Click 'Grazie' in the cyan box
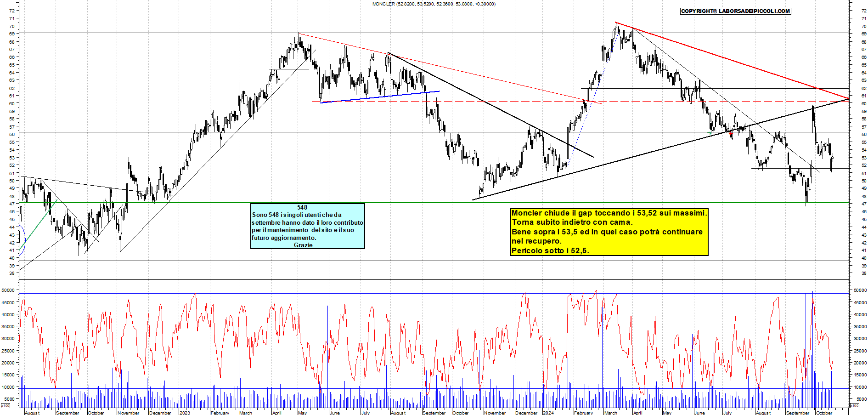868x415 pixels. point(303,245)
